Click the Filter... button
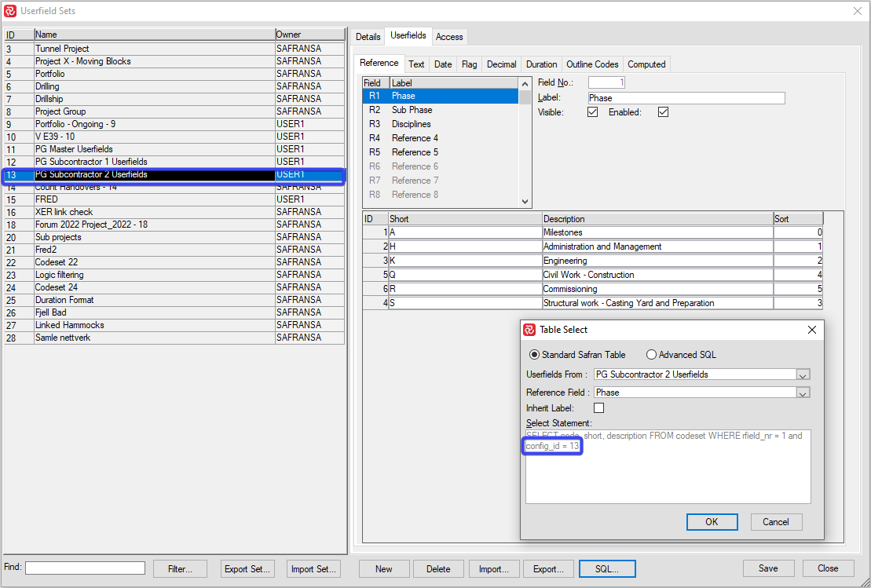The width and height of the screenshot is (871, 588). [180, 568]
